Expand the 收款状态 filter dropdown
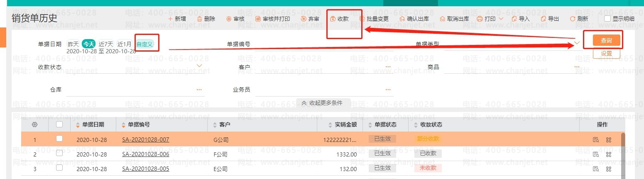Image resolution: width=644 pixels, height=179 pixels. tap(199, 65)
